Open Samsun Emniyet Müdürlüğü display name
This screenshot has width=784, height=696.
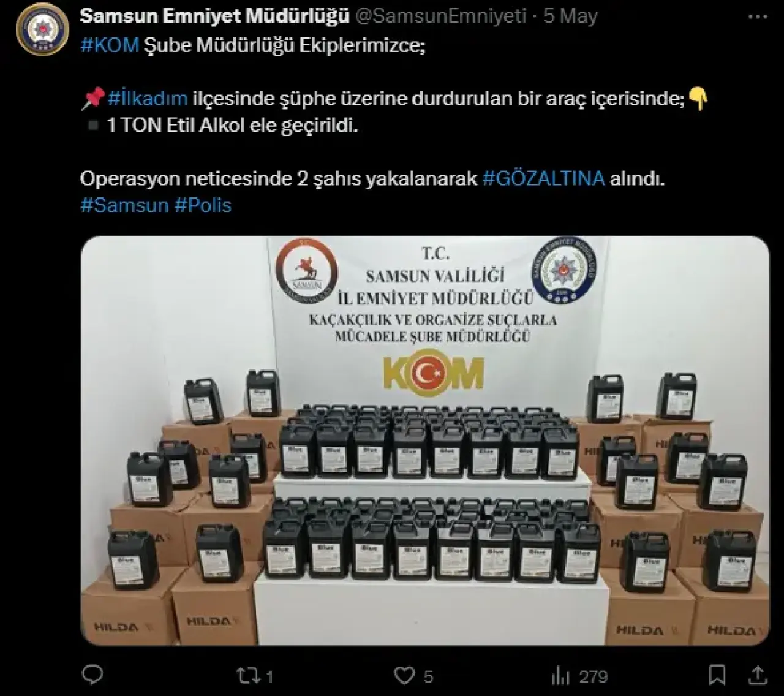click(214, 17)
